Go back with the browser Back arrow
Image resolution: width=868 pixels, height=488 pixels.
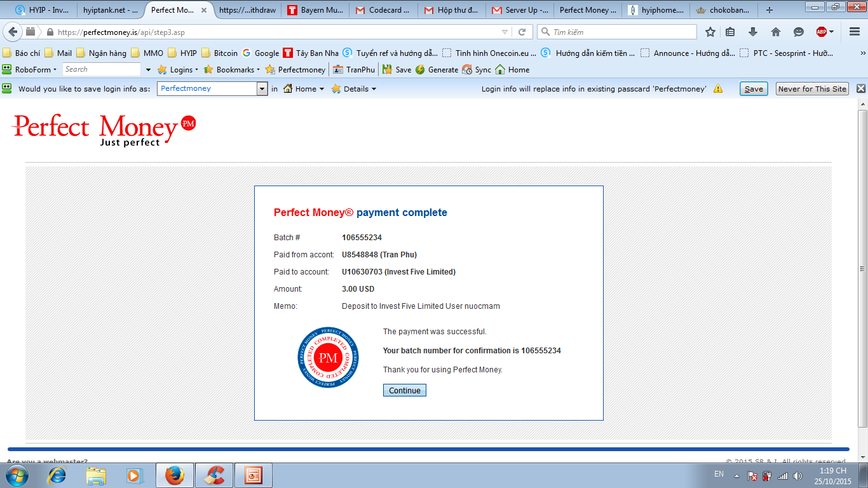(13, 32)
